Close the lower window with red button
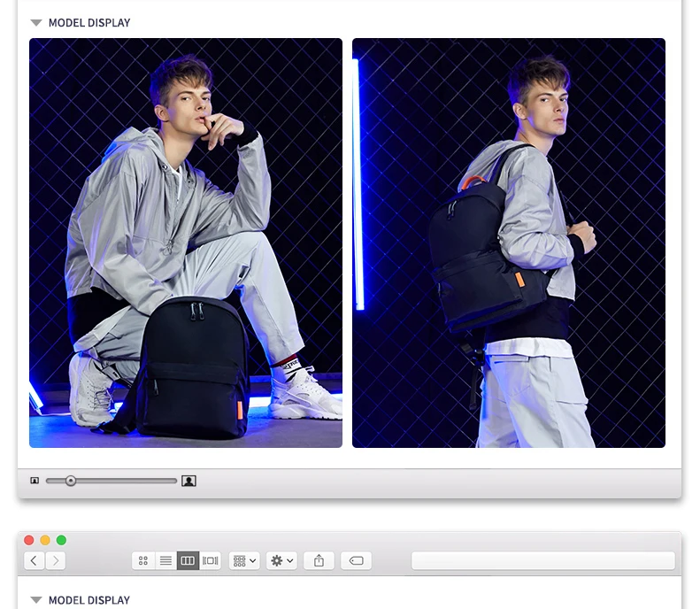700x609 pixels. coord(29,540)
